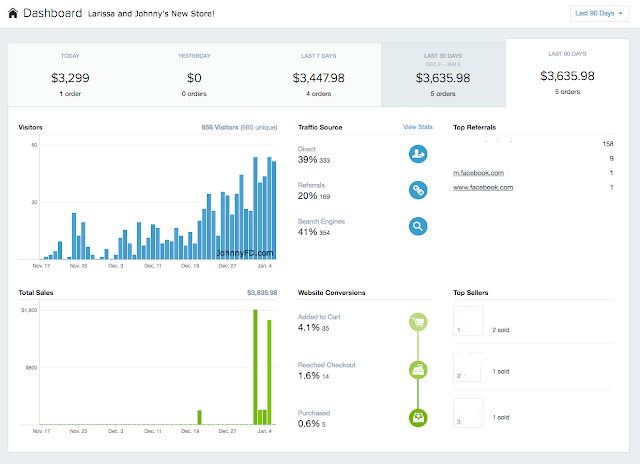Open the Last 90 Days dropdown
Image resolution: width=640 pixels, height=464 pixels.
click(x=600, y=14)
